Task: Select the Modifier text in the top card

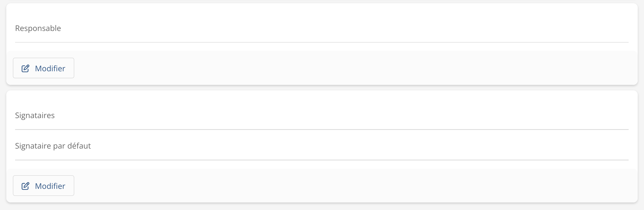Action: tap(50, 68)
